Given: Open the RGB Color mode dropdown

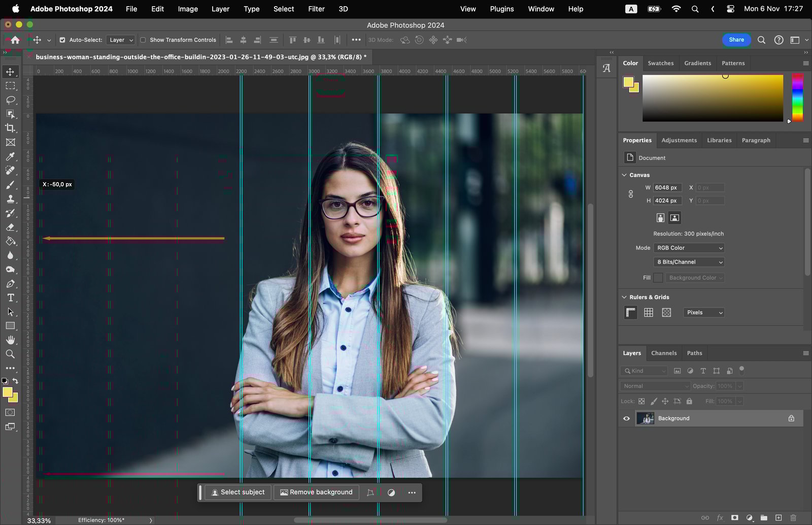Looking at the screenshot, I should pos(689,248).
